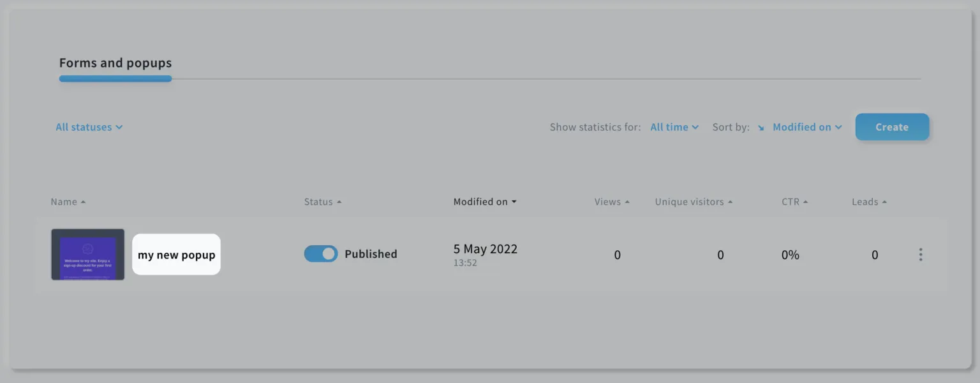Screen dimensions: 980x383
Task: Click the sort direction arrow next to Sort by
Action: (x=759, y=127)
